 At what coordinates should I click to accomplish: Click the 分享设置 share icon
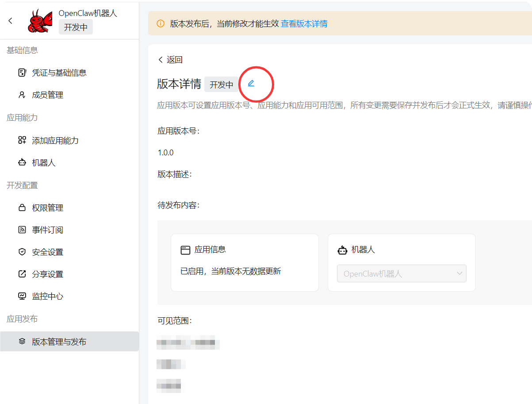[22, 273]
